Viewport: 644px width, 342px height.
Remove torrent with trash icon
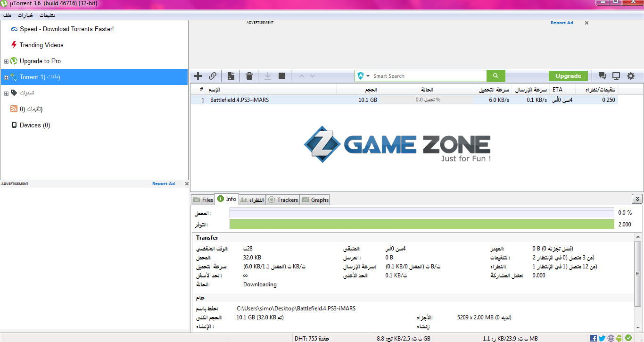tap(249, 76)
